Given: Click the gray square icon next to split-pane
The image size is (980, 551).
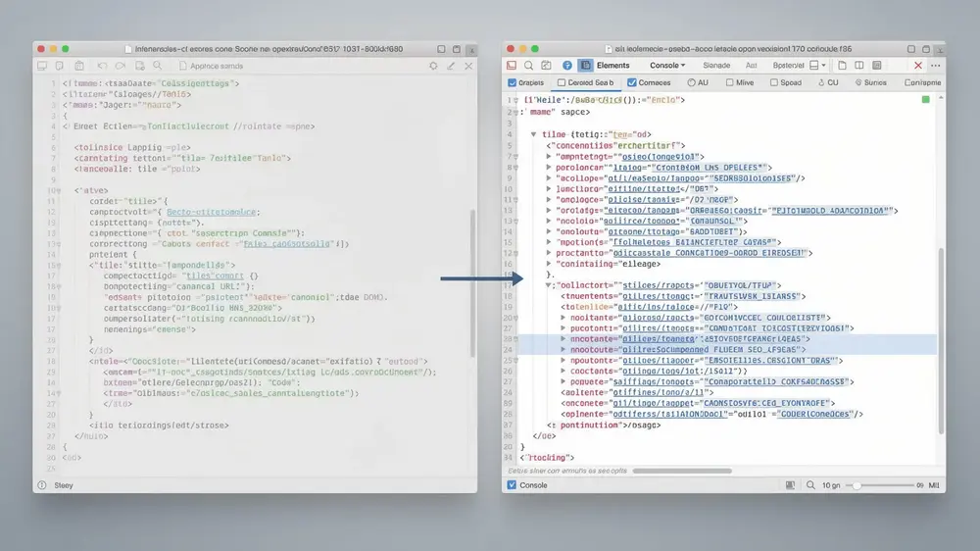Looking at the screenshot, I should click(877, 65).
